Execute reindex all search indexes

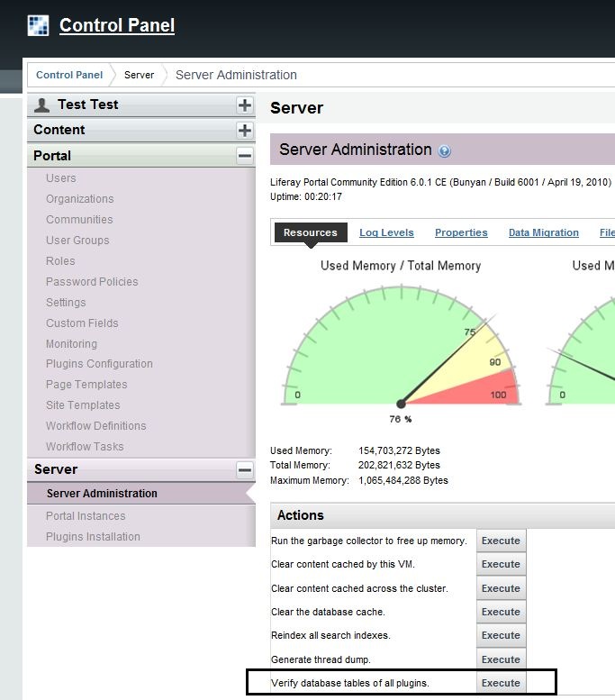tap(501, 635)
